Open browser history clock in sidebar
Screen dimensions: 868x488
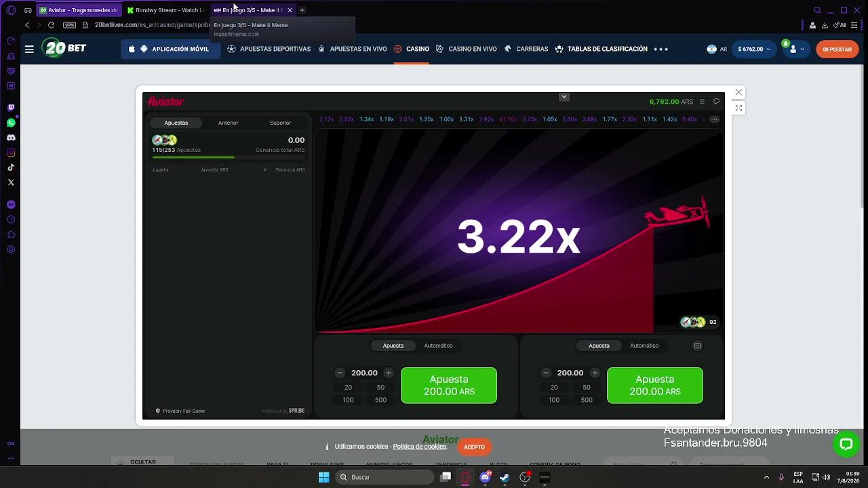(x=11, y=220)
